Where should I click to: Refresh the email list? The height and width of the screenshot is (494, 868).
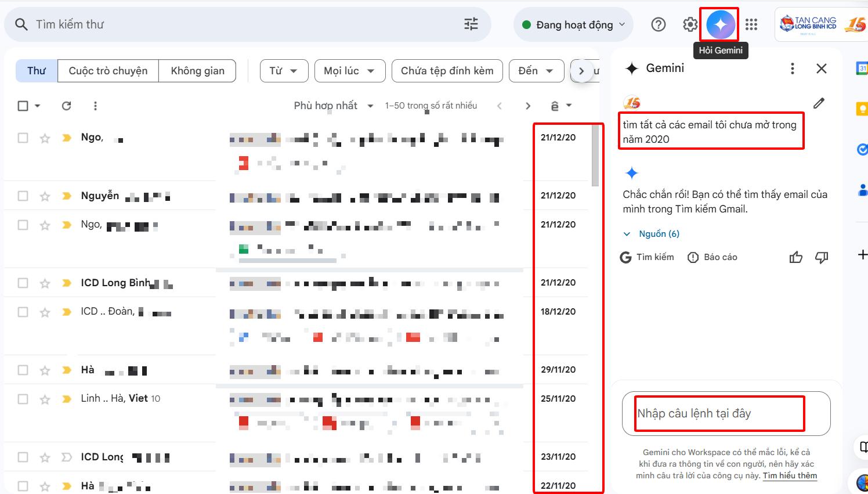(x=67, y=106)
